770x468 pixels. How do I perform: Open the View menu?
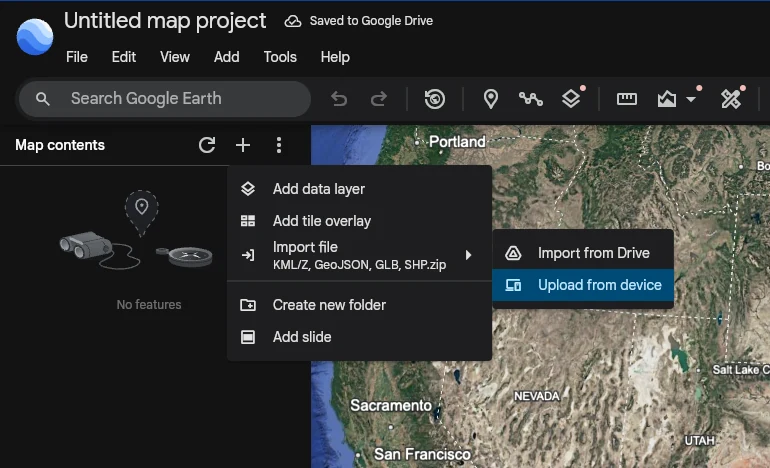tap(174, 57)
